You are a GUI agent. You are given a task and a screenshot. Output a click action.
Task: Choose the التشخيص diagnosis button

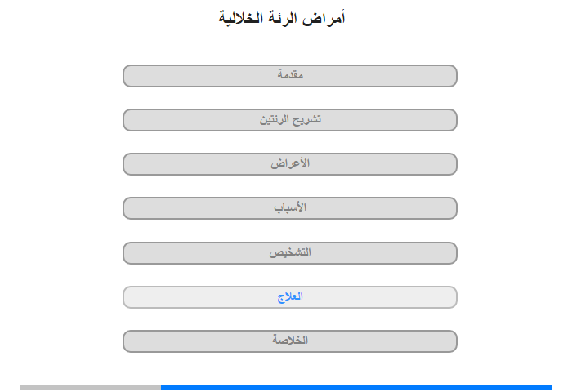coord(290,253)
